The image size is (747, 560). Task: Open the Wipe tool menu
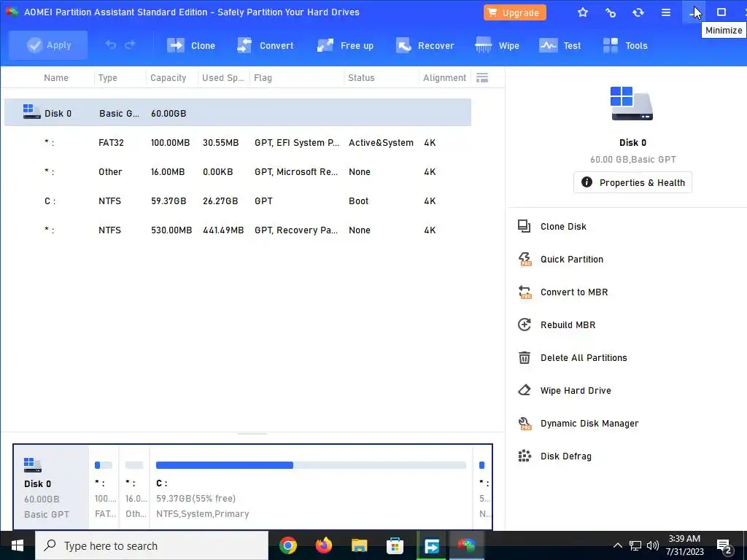coord(498,46)
